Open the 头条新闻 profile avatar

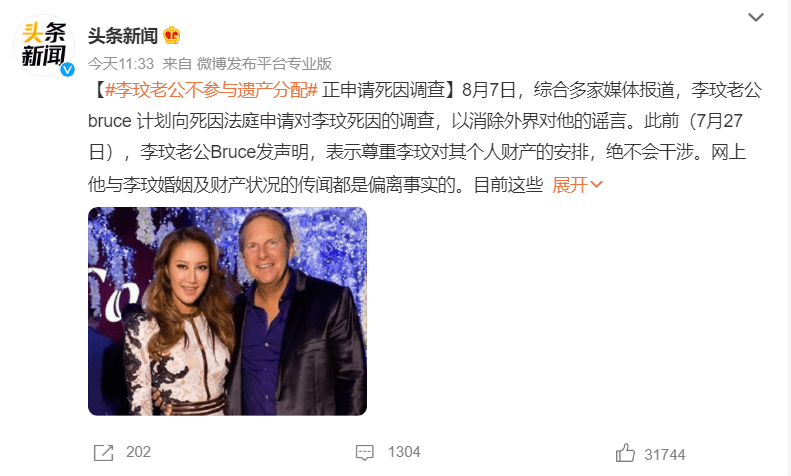44,45
